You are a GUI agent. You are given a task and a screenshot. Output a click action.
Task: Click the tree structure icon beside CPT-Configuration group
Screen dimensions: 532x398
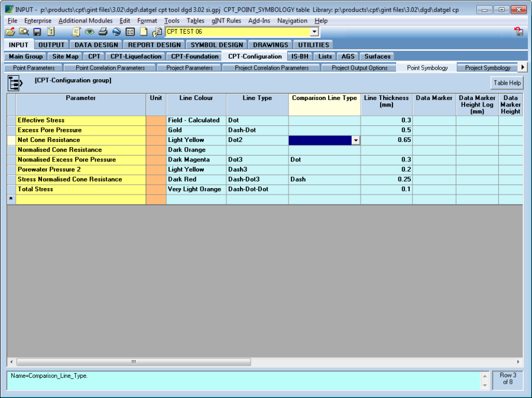click(x=15, y=83)
